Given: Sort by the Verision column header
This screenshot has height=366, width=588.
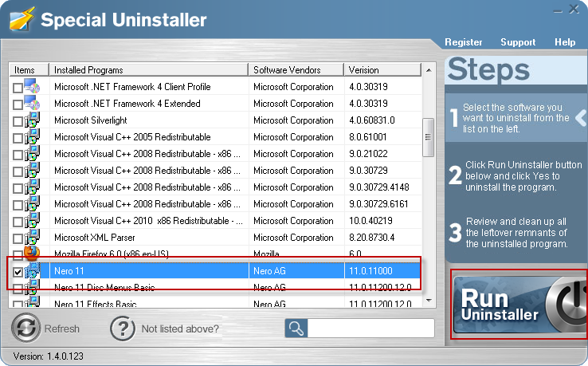Looking at the screenshot, I should click(382, 70).
